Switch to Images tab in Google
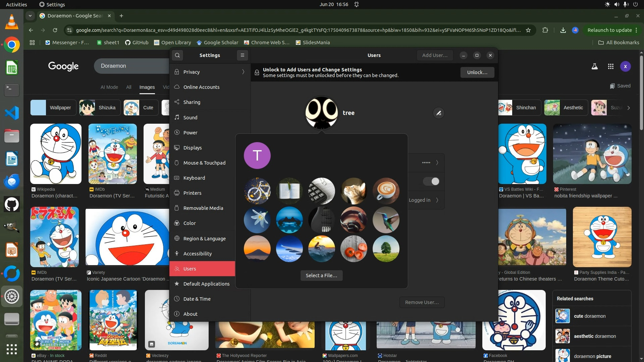 click(x=147, y=87)
